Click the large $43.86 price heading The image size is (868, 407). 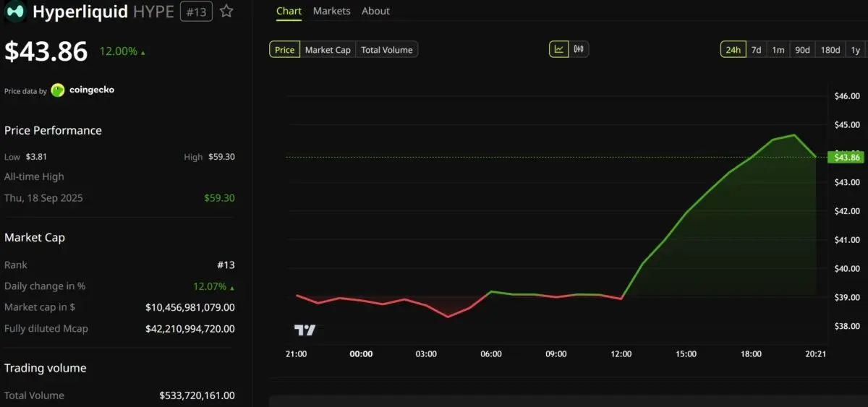pos(46,51)
